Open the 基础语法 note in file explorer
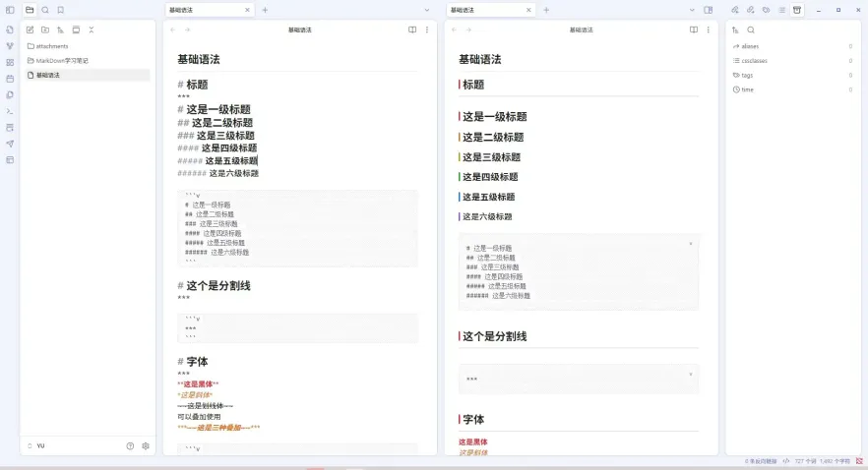 pyautogui.click(x=87, y=75)
